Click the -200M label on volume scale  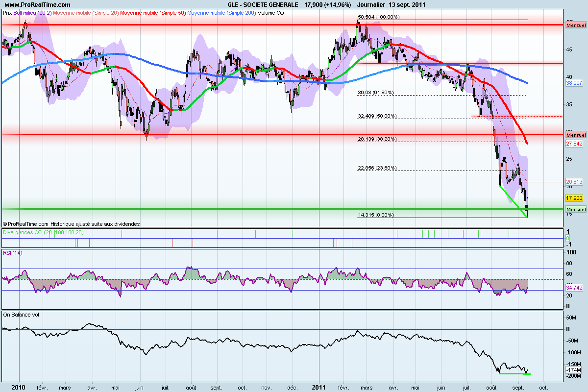coord(573,376)
